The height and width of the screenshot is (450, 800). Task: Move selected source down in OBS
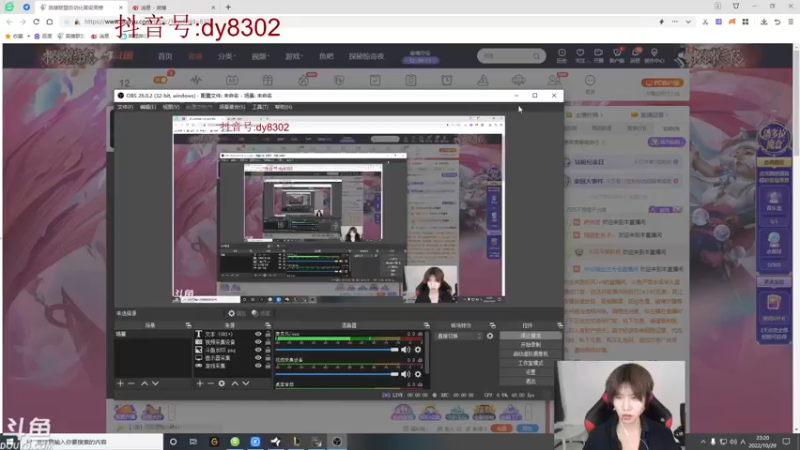pos(246,383)
